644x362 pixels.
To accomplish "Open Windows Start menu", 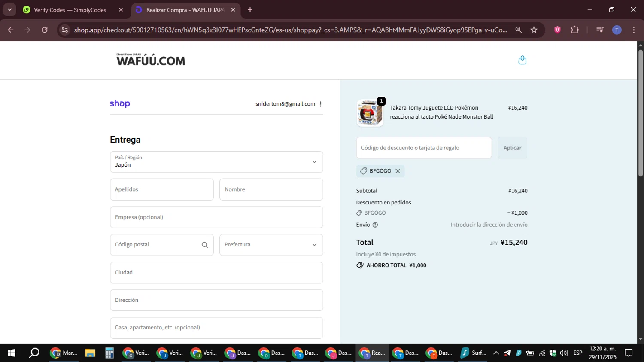I will click(12, 353).
